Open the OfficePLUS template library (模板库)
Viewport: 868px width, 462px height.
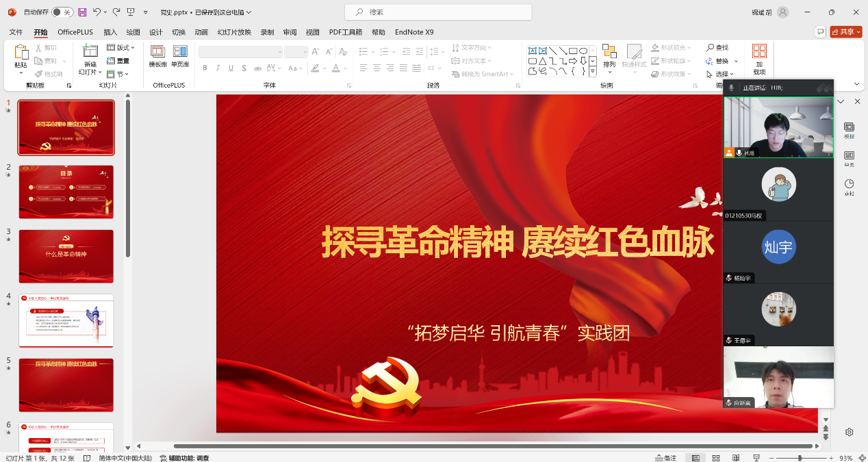click(158, 56)
